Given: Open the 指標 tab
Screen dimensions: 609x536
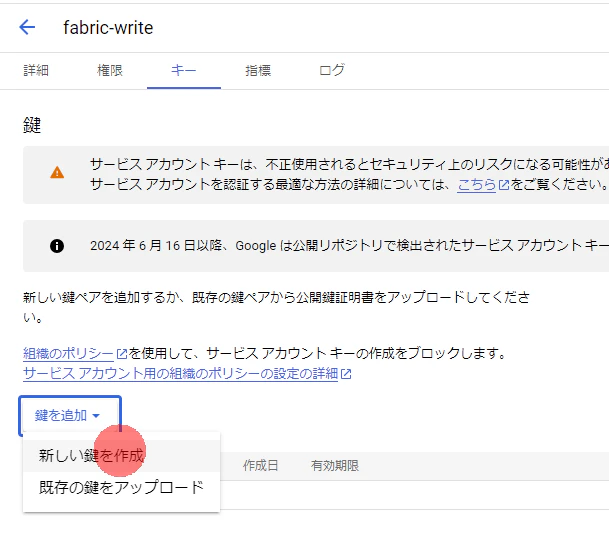Looking at the screenshot, I should click(258, 70).
